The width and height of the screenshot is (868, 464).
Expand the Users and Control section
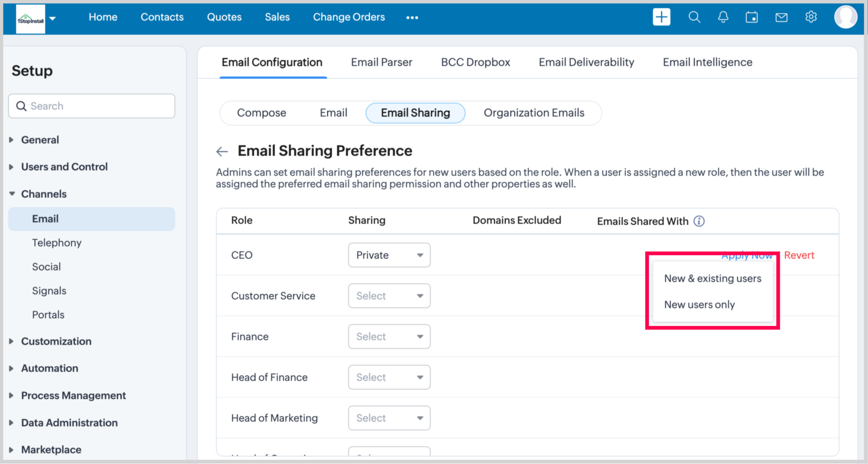point(64,167)
